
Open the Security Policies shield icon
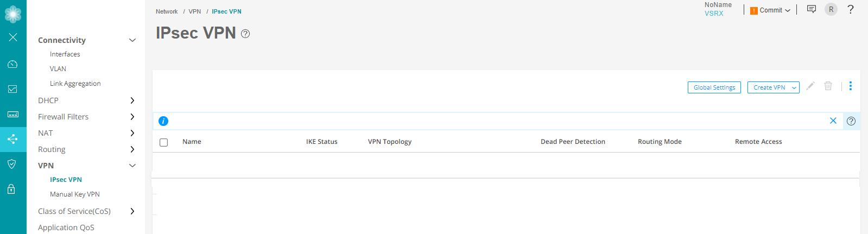13,164
